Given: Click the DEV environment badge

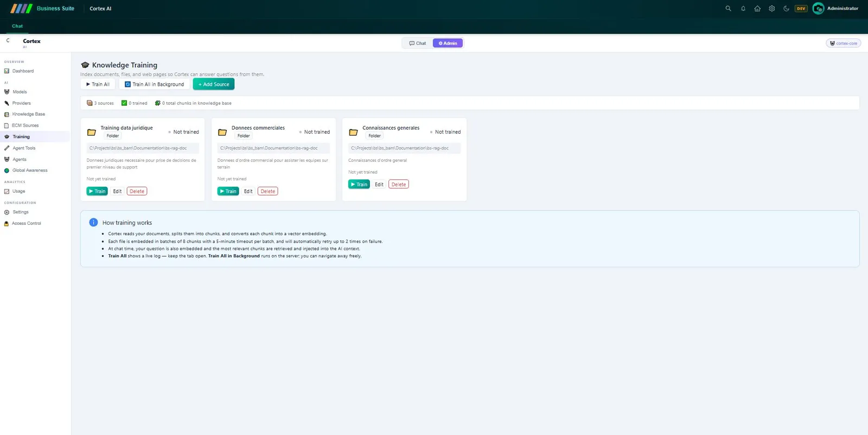Looking at the screenshot, I should 801,9.
